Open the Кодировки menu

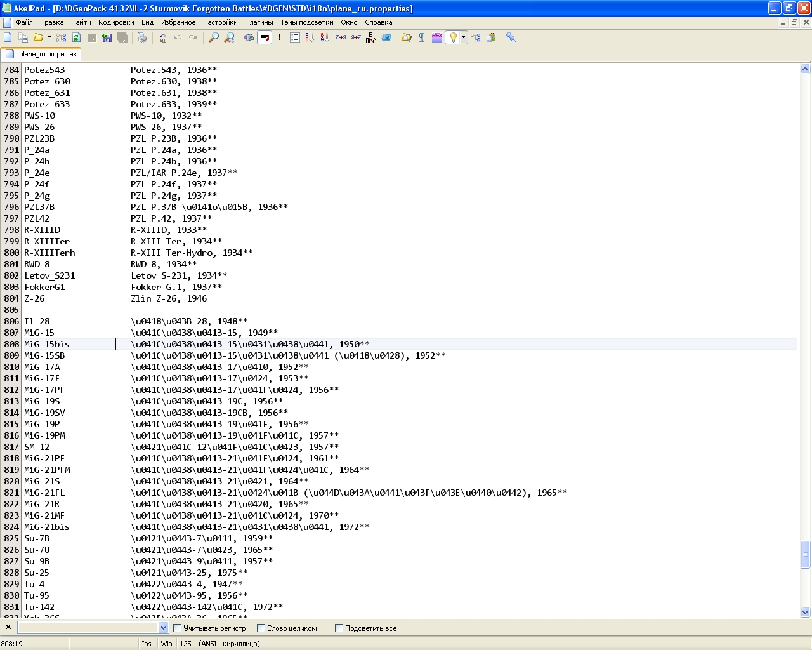[116, 22]
